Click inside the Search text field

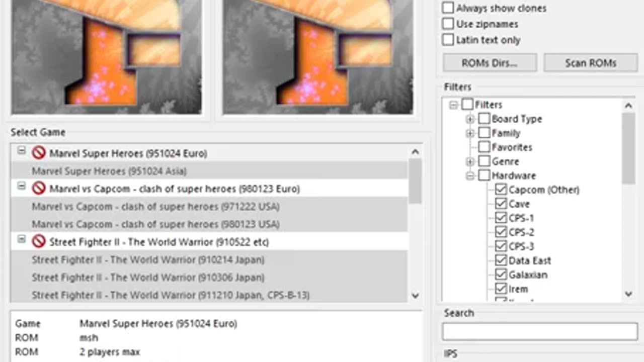coord(540,331)
